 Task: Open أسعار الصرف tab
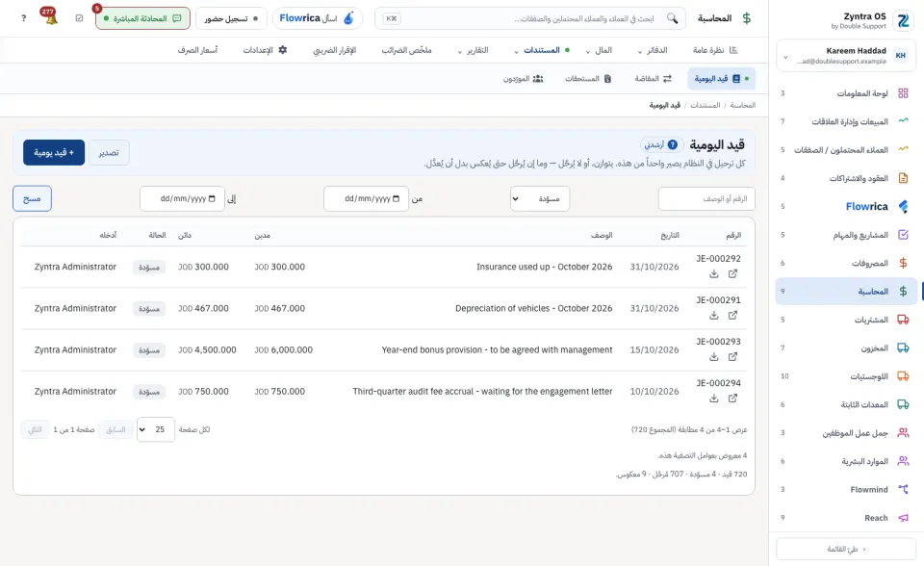pyautogui.click(x=197, y=50)
